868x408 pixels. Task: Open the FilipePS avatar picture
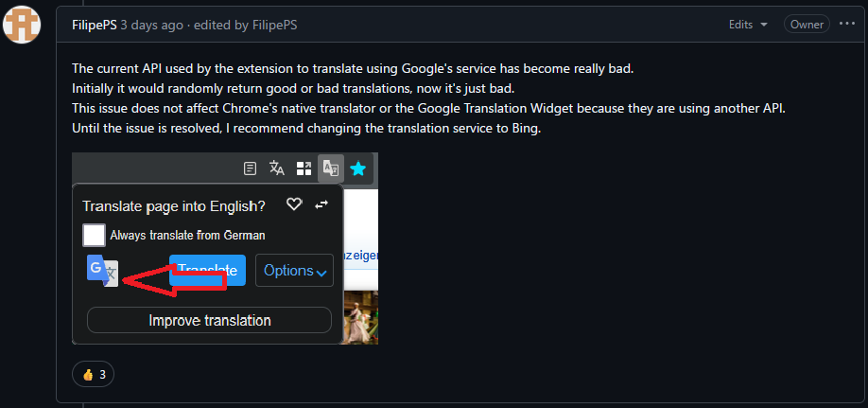22,25
